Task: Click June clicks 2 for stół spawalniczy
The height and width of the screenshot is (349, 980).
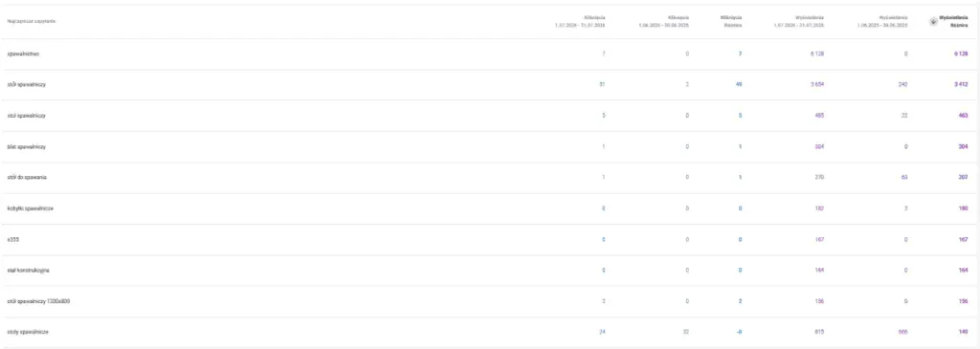Action: [x=687, y=85]
